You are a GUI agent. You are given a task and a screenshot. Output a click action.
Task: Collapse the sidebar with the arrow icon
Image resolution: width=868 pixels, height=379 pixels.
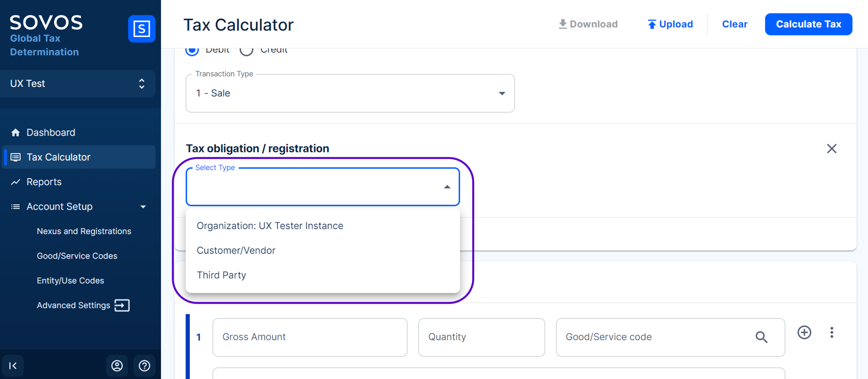tap(13, 366)
